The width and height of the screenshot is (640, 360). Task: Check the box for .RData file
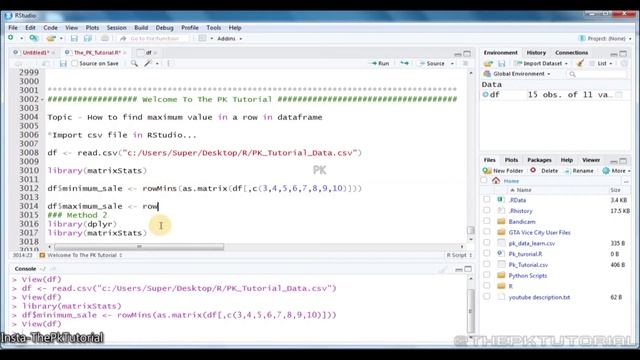(x=487, y=200)
